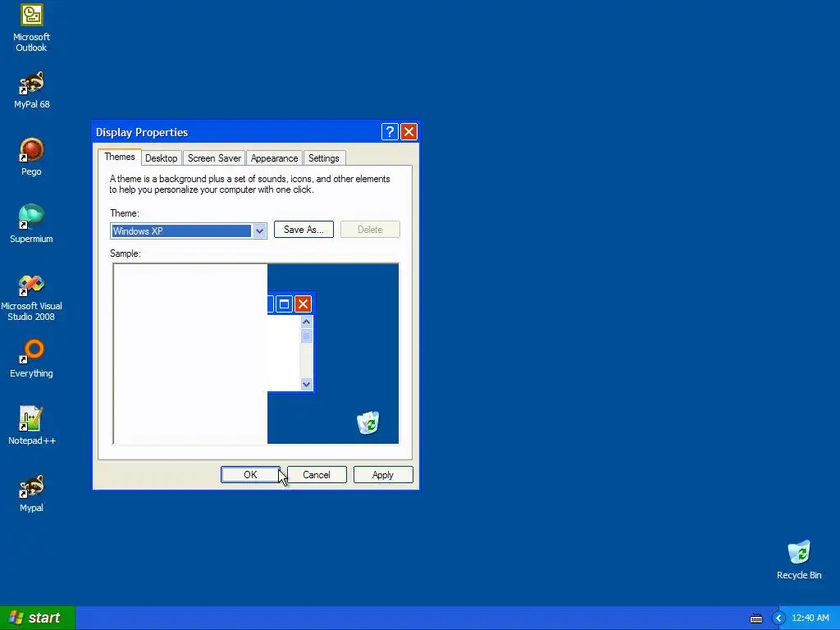This screenshot has height=630, width=840.
Task: Select the Everything search shortcut
Action: (31, 358)
